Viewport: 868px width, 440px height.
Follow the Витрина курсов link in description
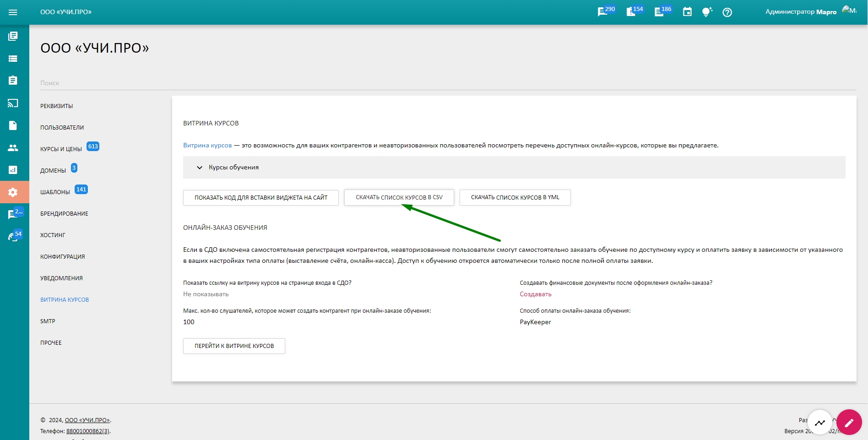tap(207, 145)
